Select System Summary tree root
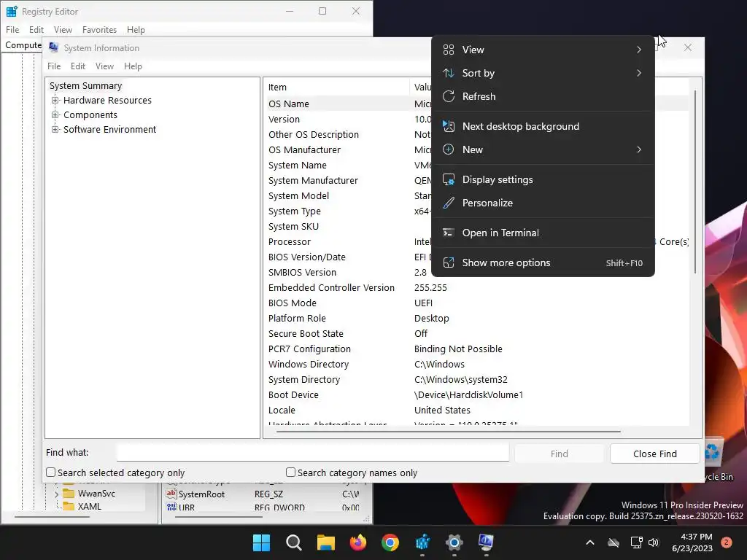747x560 pixels. (x=86, y=86)
